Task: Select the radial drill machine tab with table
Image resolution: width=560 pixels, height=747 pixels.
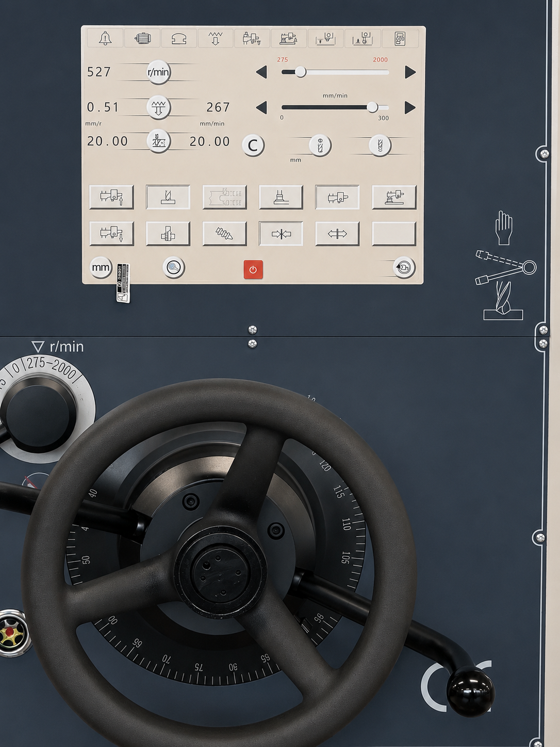Action: coord(289,39)
